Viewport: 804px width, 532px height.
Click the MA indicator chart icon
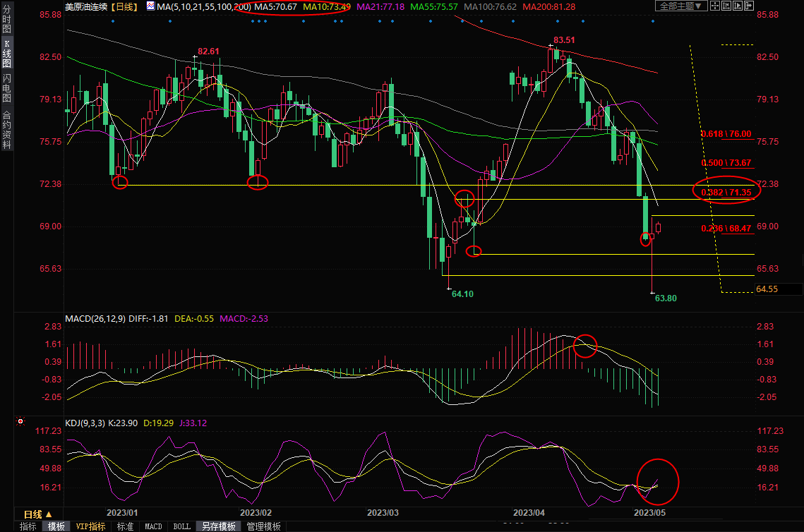pyautogui.click(x=152, y=6)
